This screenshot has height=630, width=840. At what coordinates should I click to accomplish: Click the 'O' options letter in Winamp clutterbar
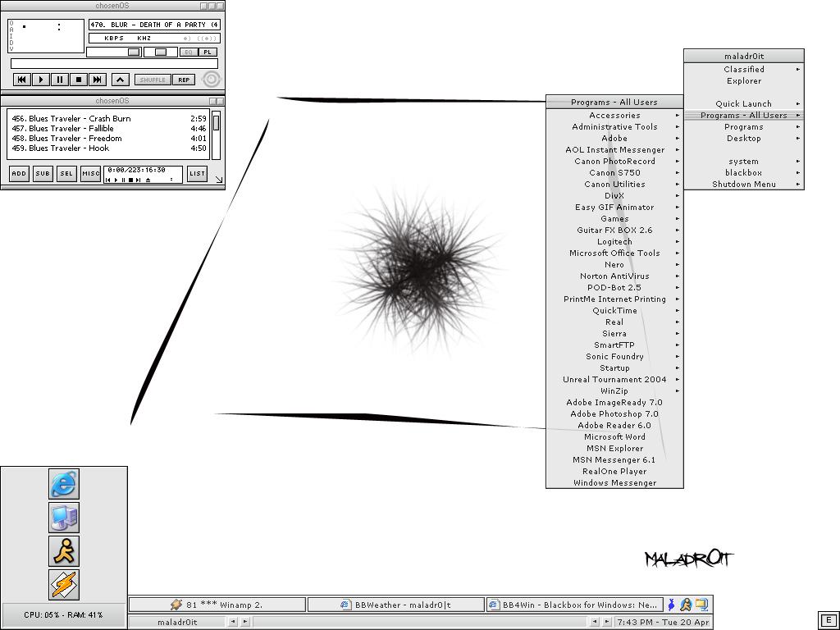coord(11,23)
